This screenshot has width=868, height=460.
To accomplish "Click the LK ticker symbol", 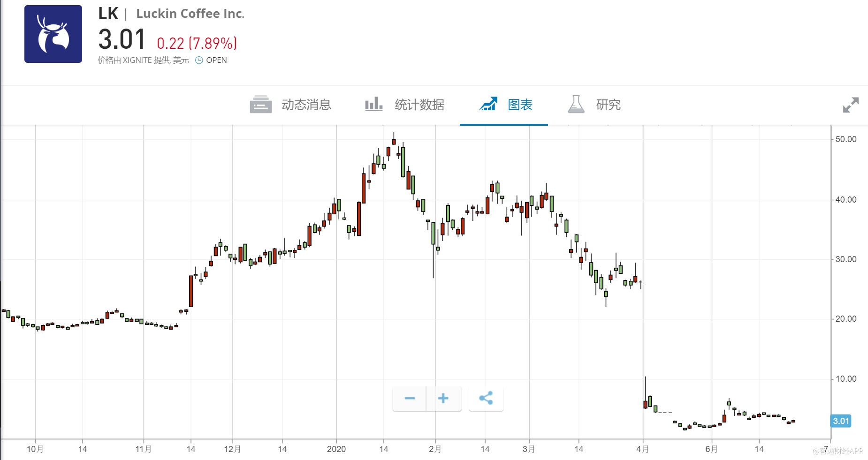I will click(x=108, y=14).
